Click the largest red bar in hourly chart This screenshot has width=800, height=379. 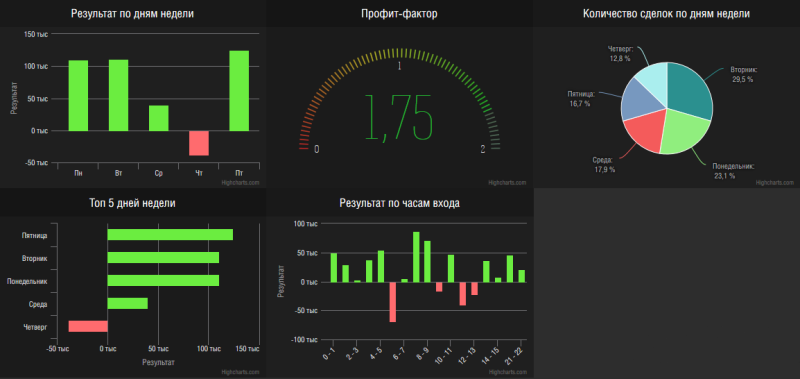pos(392,302)
